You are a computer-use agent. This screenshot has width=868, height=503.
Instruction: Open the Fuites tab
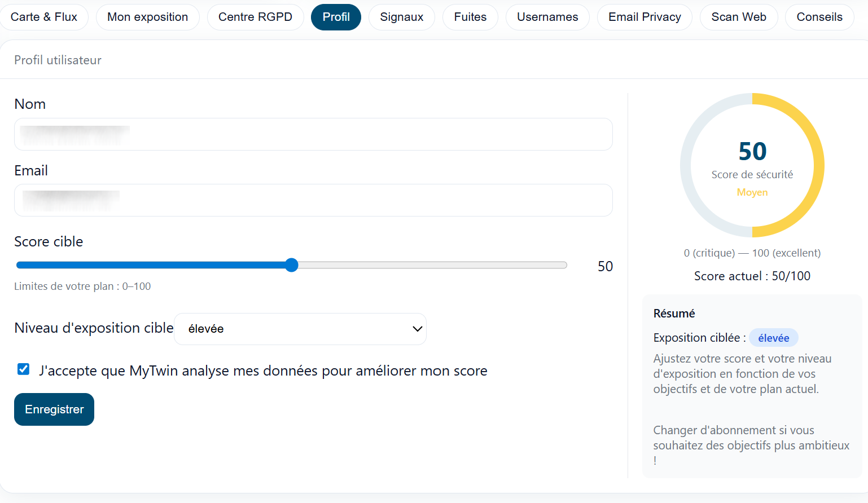[x=470, y=17]
